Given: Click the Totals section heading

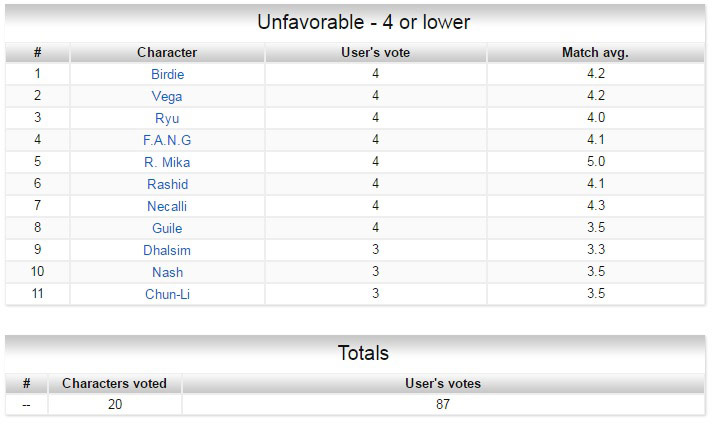Looking at the screenshot, I should pos(363,353).
